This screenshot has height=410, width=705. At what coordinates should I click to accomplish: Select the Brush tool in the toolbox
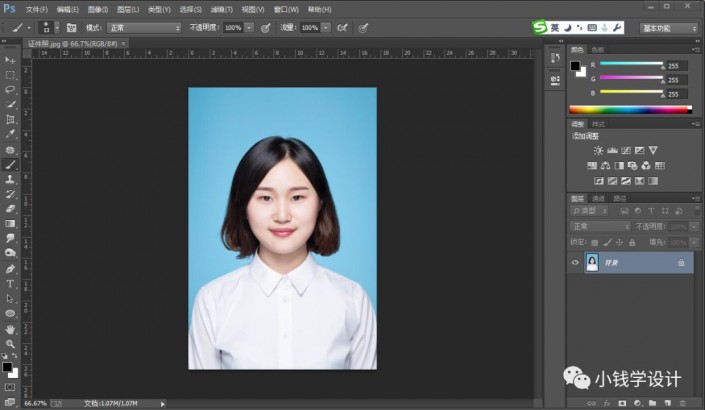tap(10, 165)
